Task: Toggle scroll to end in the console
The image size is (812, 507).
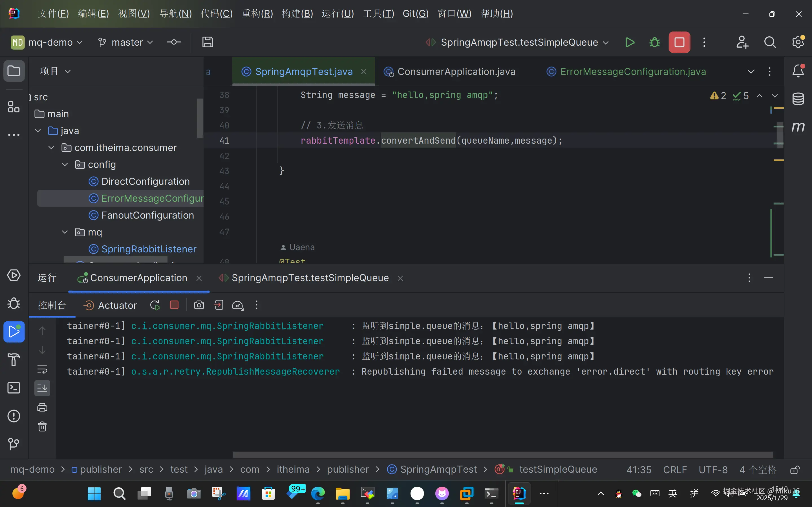Action: (42, 388)
